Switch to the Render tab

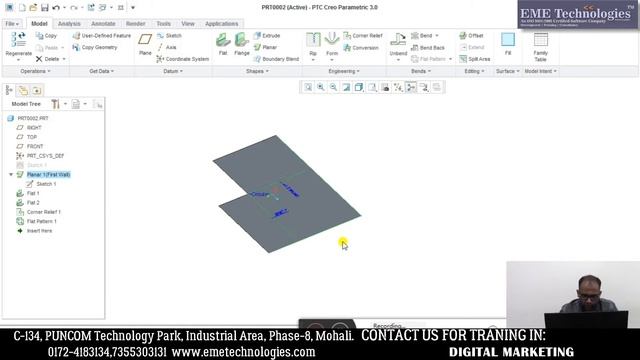(136, 24)
